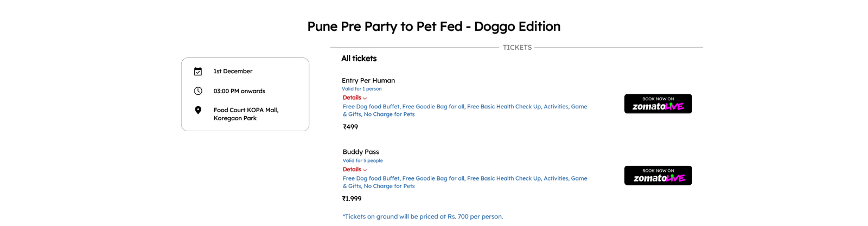Click Food Court KOPA Mall venue text

246,114
